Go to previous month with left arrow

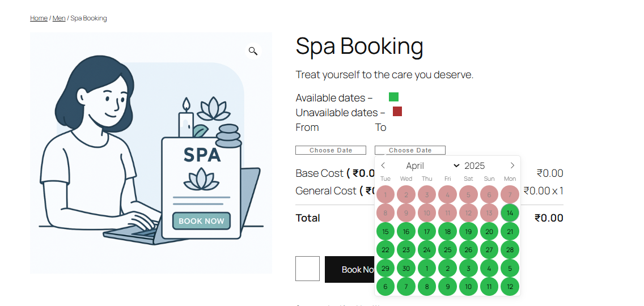pos(383,165)
